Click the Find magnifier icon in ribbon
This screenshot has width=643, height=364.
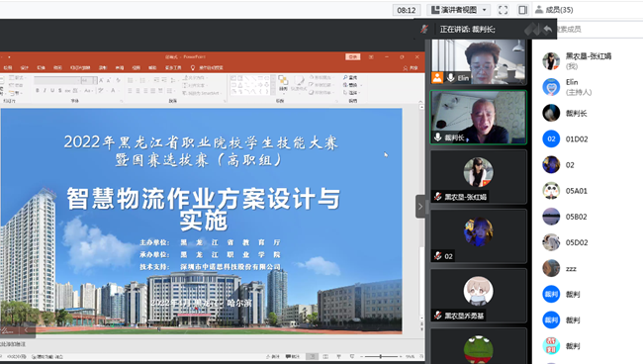(345, 77)
